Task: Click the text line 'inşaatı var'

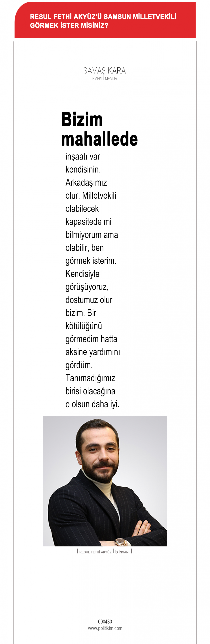Action: (83, 157)
